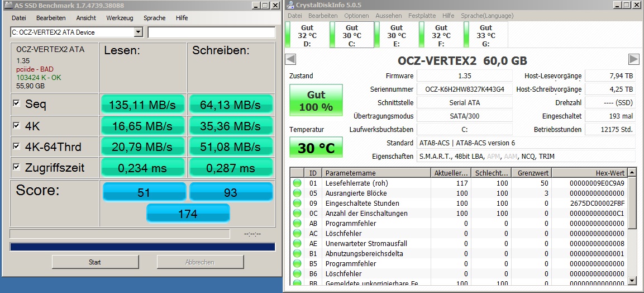644x293 pixels.
Task: Select the 64,13 MB/s Seq write result
Action: pyautogui.click(x=231, y=105)
